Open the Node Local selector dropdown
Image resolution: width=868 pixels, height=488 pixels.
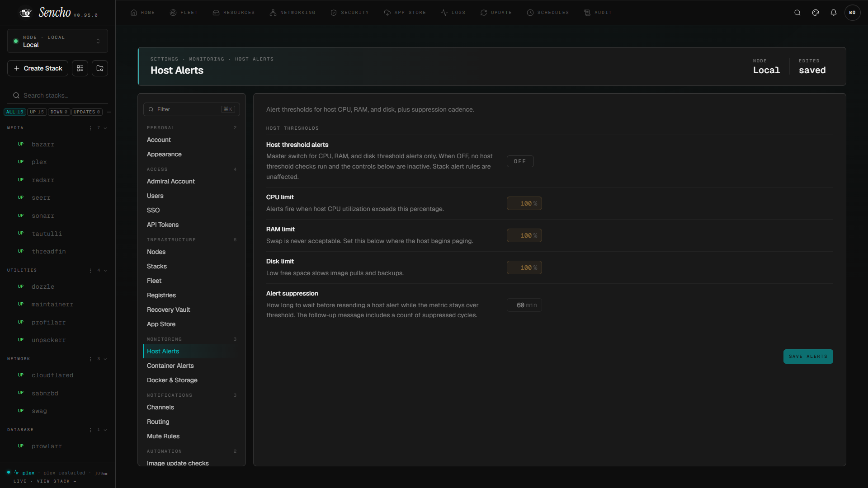pos(57,41)
